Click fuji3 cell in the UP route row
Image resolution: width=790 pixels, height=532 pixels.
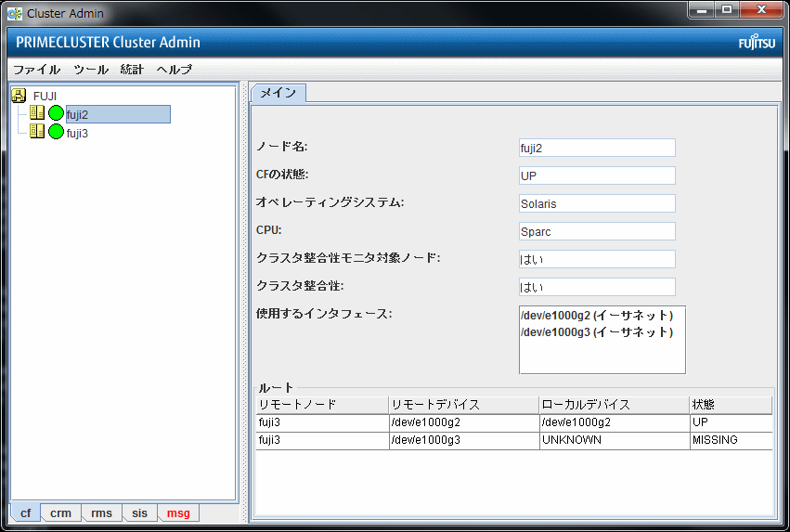click(x=322, y=422)
